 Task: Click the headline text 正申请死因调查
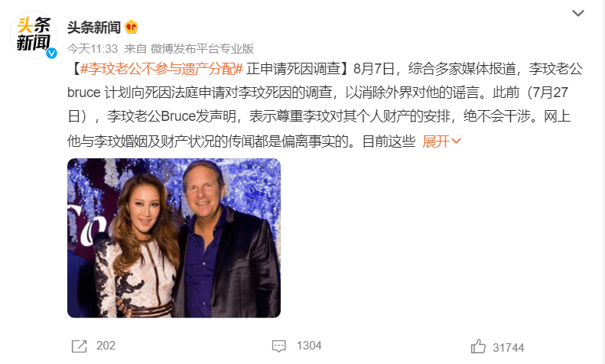294,69
